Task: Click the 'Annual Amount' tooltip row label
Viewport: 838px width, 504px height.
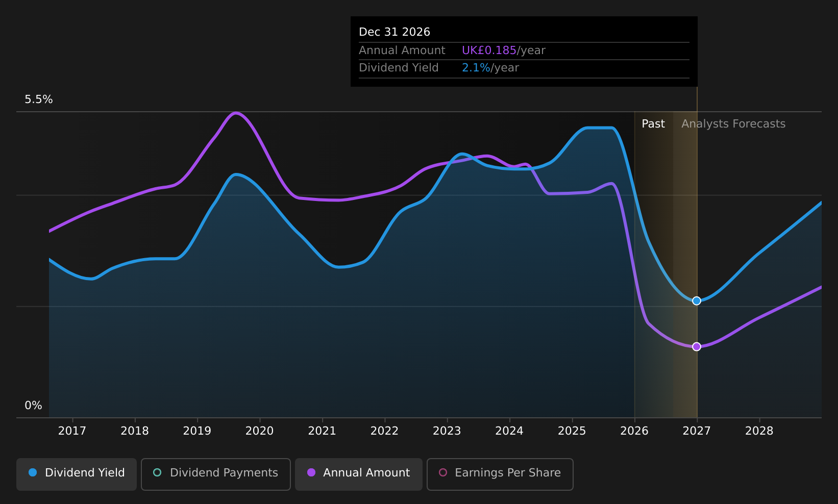Action: tap(402, 51)
